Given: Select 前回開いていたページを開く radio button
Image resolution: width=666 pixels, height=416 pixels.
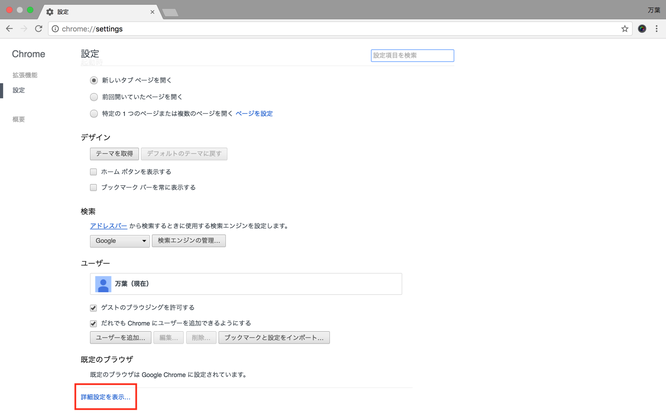Looking at the screenshot, I should [x=94, y=97].
